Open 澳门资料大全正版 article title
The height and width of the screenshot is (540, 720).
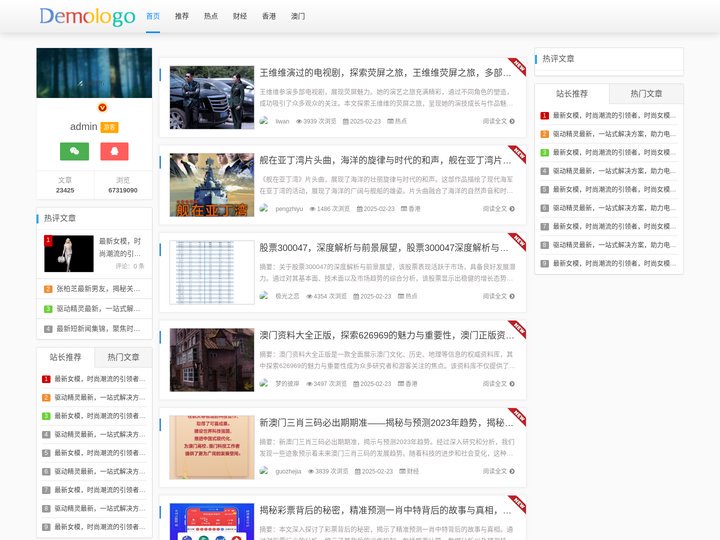387,335
